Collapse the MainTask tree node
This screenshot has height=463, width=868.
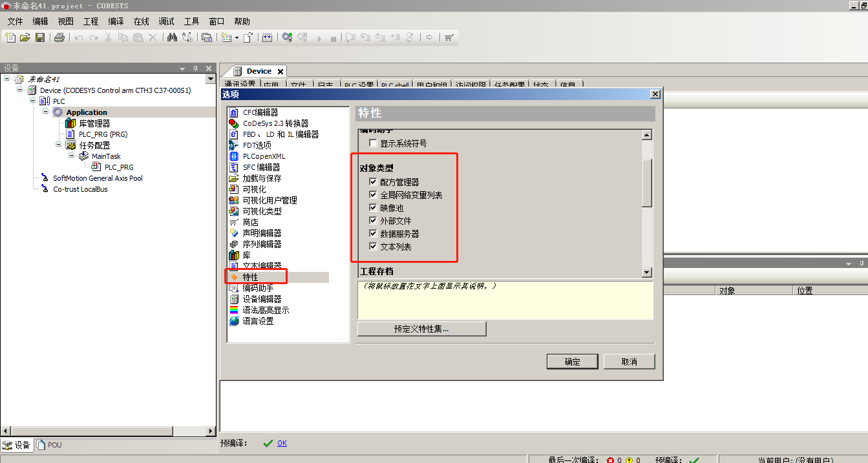click(x=72, y=156)
